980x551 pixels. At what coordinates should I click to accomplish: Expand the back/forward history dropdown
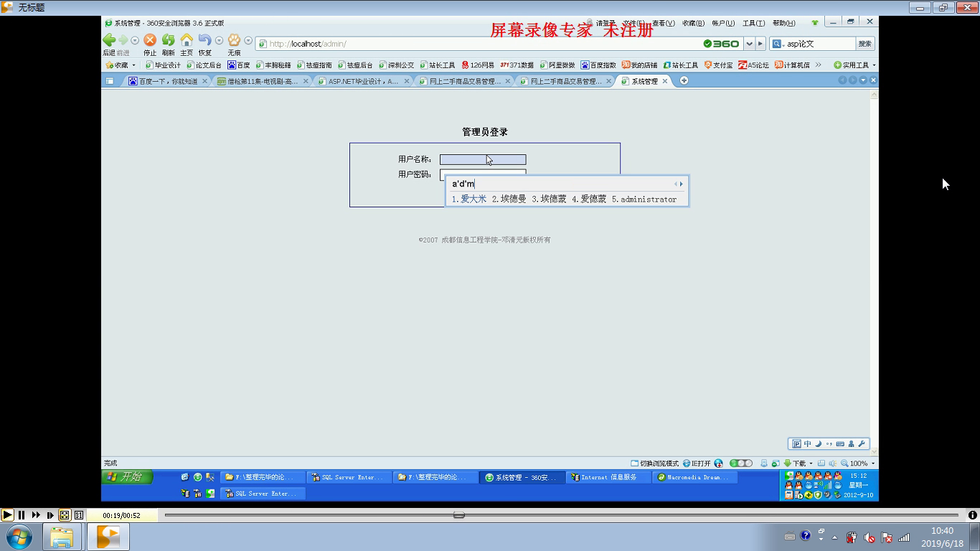point(134,41)
